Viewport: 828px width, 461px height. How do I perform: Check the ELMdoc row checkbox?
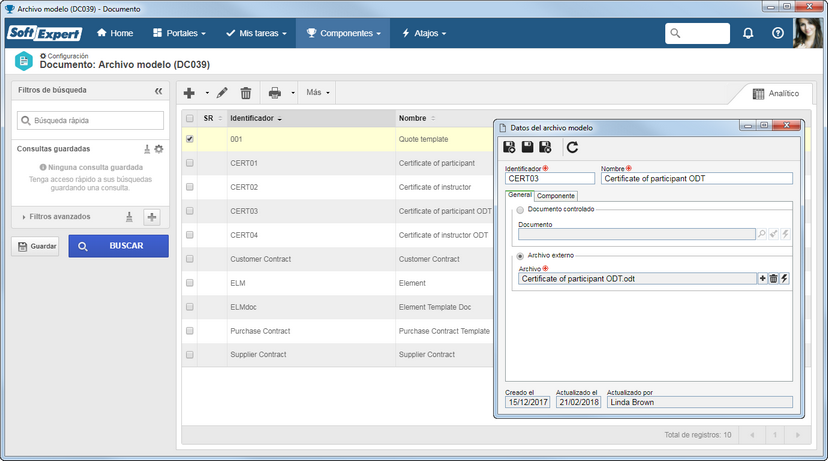[x=190, y=307]
